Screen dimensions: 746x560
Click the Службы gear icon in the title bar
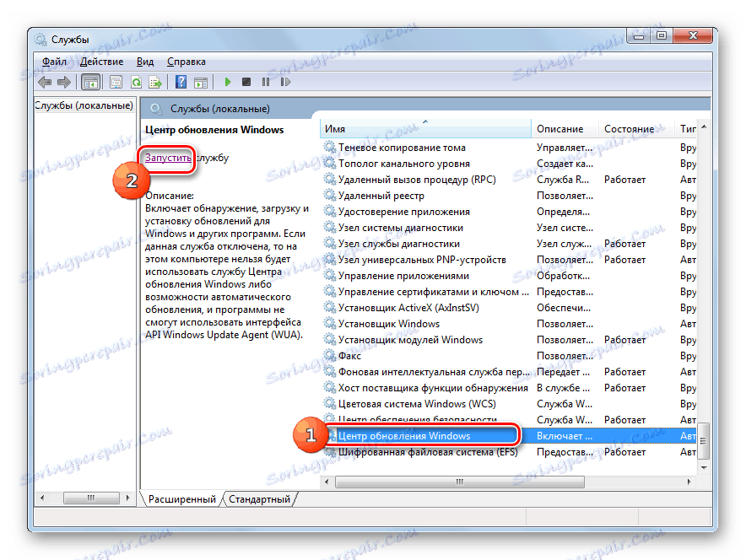[x=41, y=40]
